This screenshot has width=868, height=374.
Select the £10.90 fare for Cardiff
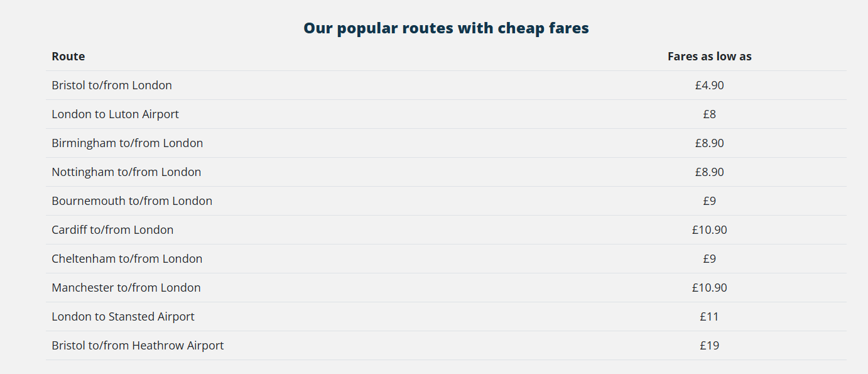pyautogui.click(x=709, y=230)
